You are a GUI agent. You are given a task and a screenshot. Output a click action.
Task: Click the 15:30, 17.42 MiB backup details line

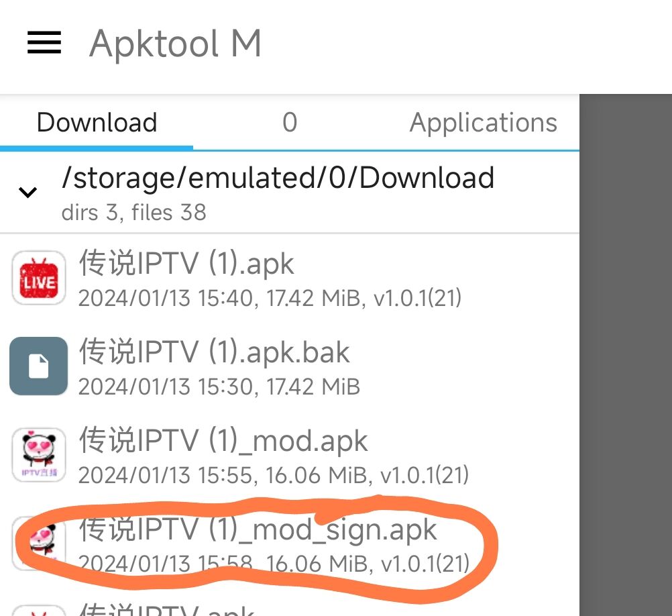pos(219,387)
